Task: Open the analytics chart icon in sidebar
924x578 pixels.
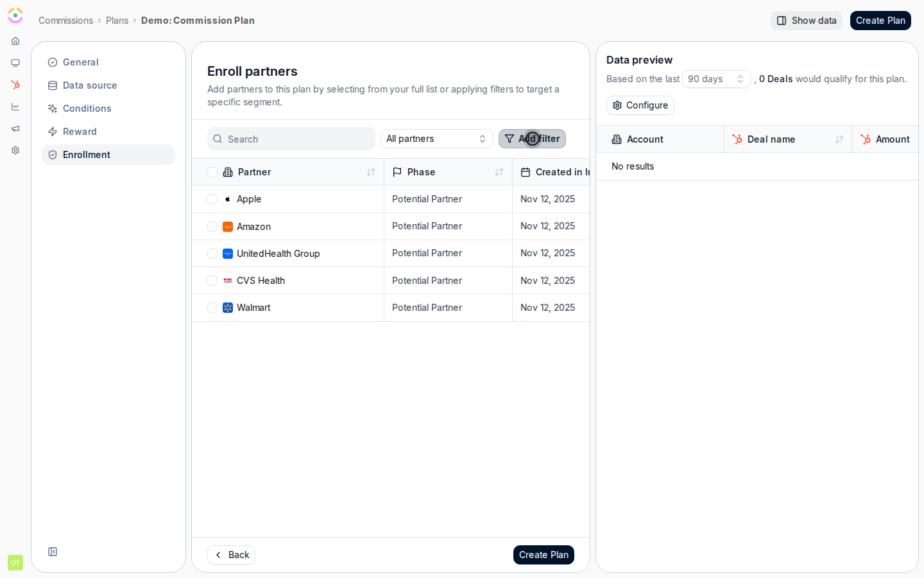Action: pos(15,107)
